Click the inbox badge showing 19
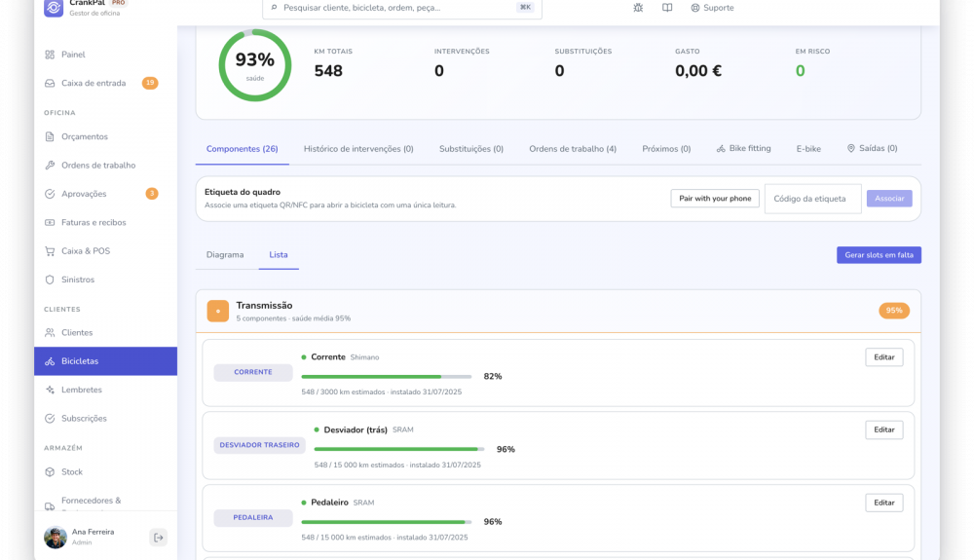974x560 pixels. tap(150, 83)
